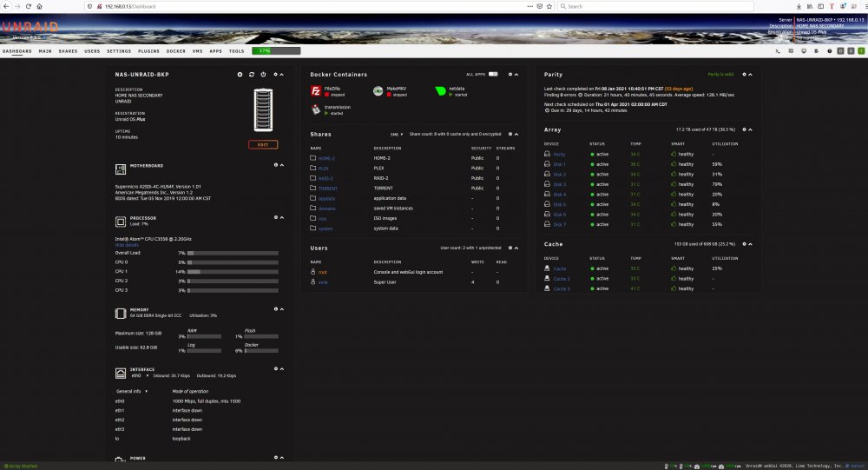Open Docker Containers panel gear settings
This screenshot has width=868, height=470.
(510, 74)
